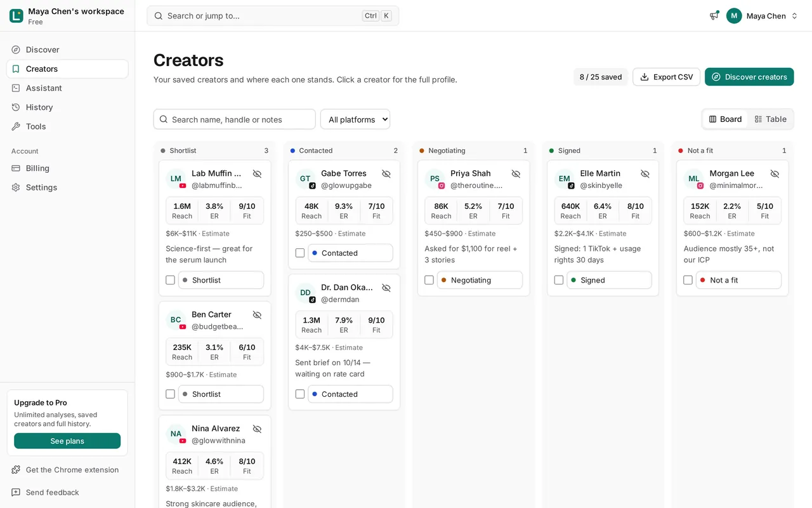Image resolution: width=812 pixels, height=508 pixels.
Task: Focus the Search or jump to field
Action: pyautogui.click(x=273, y=16)
